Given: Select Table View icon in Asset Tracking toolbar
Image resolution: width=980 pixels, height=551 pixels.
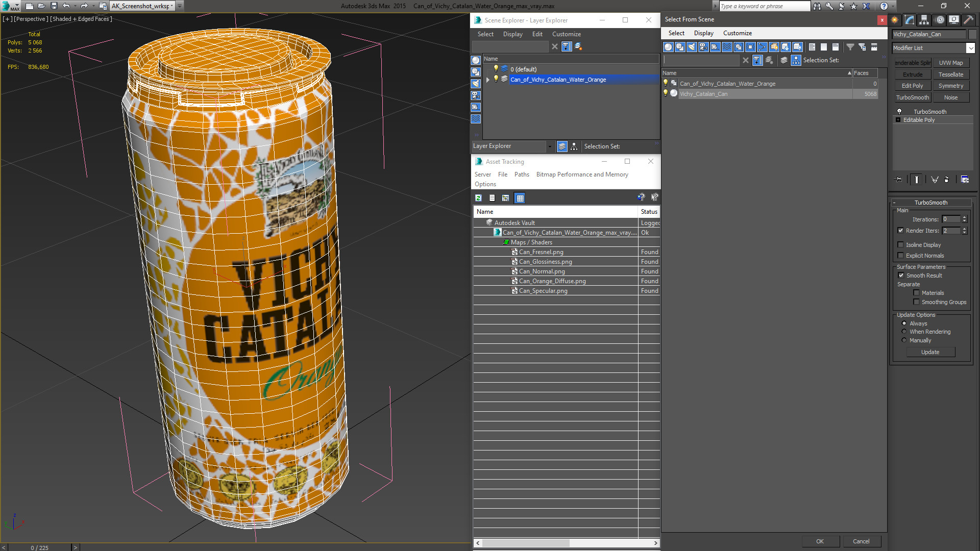Looking at the screenshot, I should (x=520, y=198).
